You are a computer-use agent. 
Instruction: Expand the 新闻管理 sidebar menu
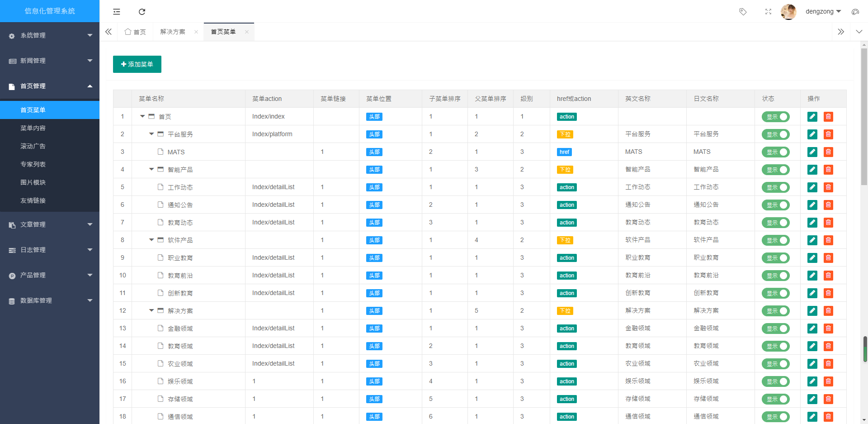point(50,61)
